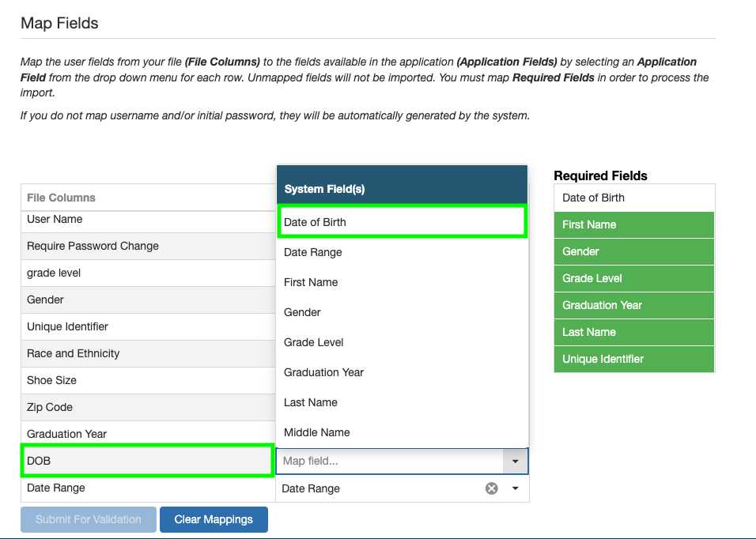Select Date of Birth from system fields
756x539 pixels.
point(402,222)
